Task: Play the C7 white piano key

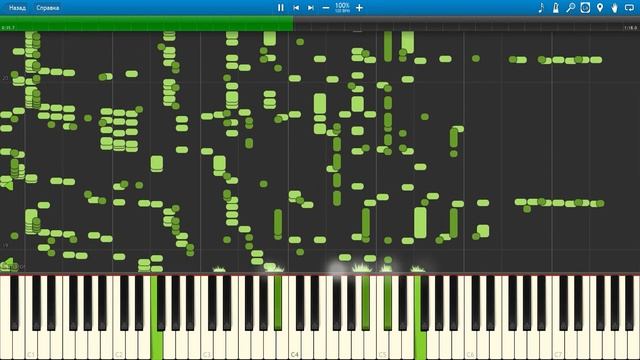Action: pyautogui.click(x=558, y=343)
